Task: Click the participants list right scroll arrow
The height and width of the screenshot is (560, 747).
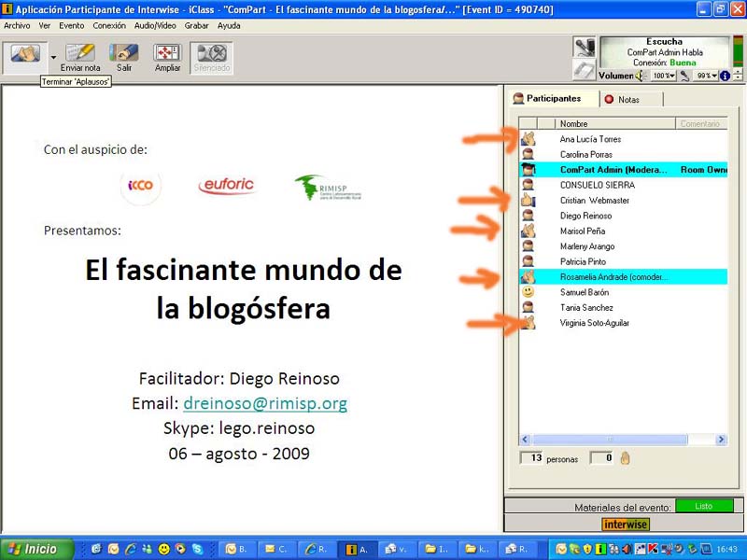Action: (721, 439)
